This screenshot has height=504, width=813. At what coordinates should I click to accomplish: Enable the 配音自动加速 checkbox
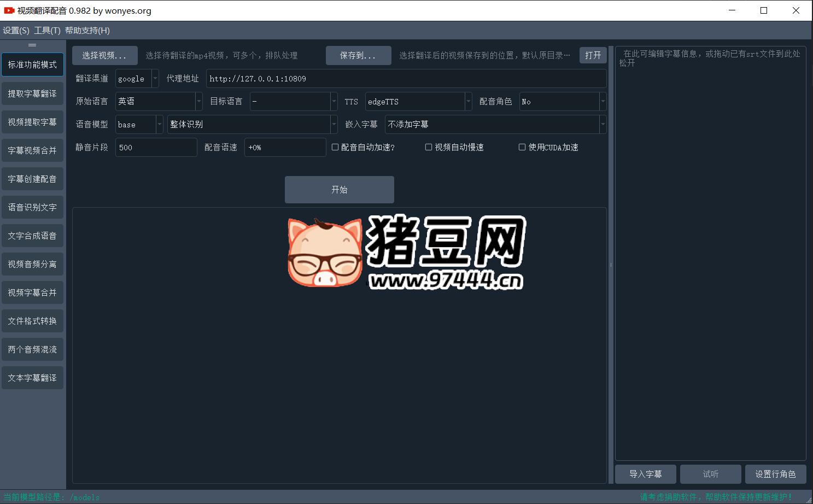pyautogui.click(x=335, y=147)
